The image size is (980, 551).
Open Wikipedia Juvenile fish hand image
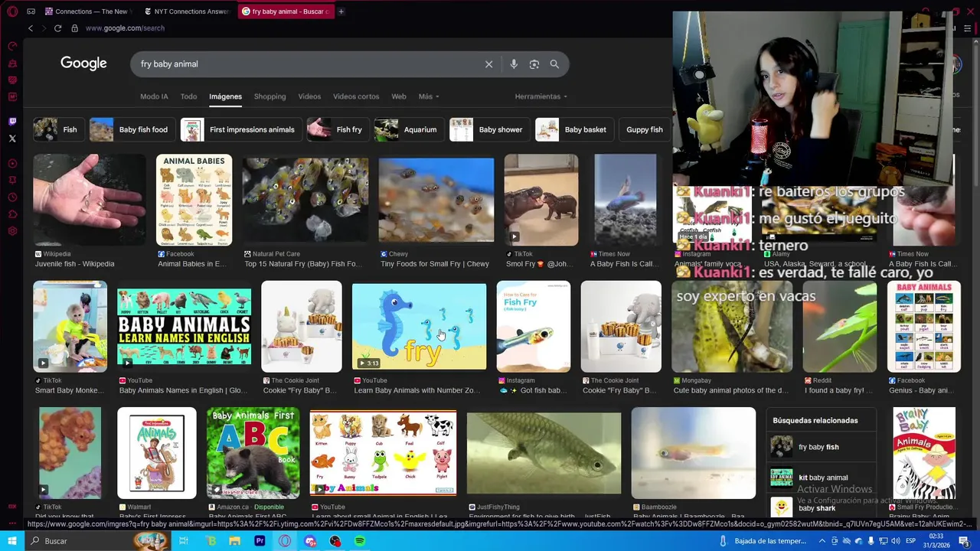click(90, 200)
